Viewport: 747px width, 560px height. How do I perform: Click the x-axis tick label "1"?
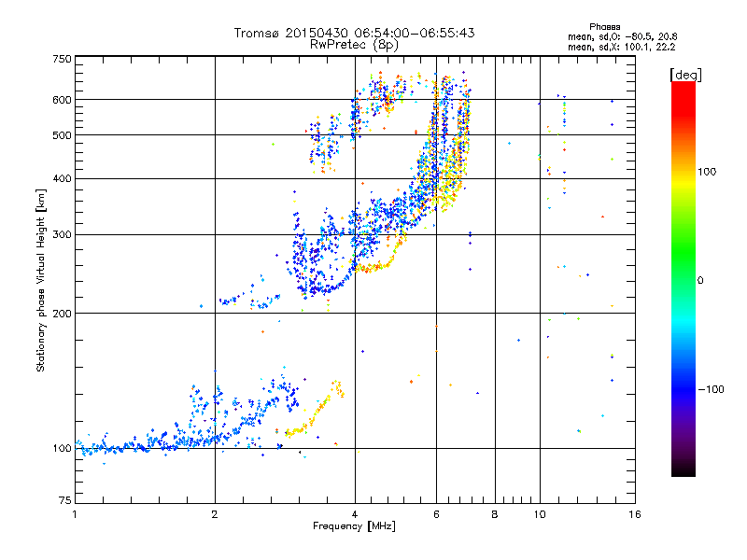pyautogui.click(x=75, y=514)
